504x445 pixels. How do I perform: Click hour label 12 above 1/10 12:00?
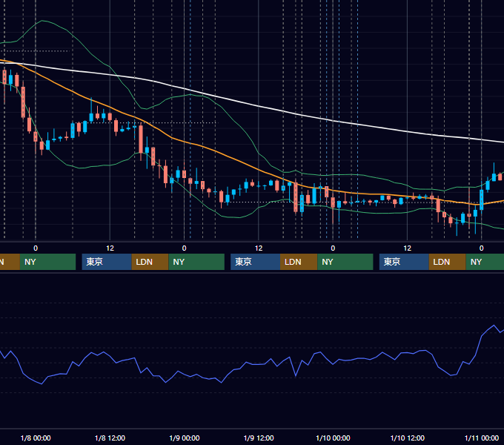tap(407, 248)
